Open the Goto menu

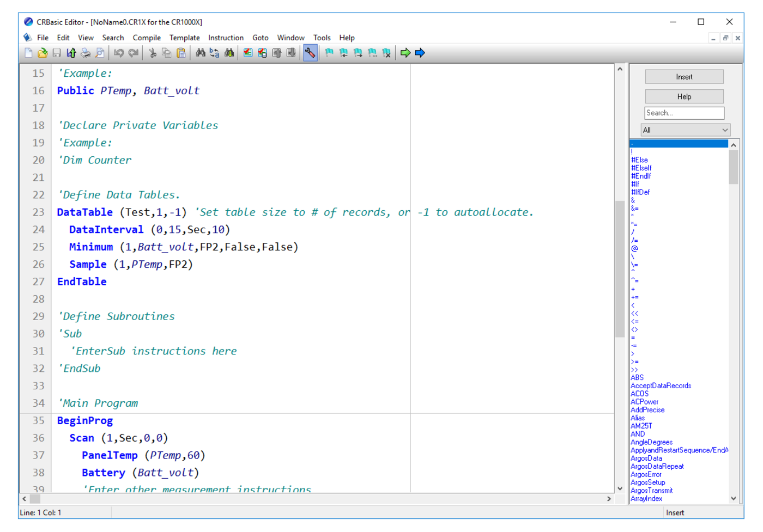pyautogui.click(x=261, y=38)
